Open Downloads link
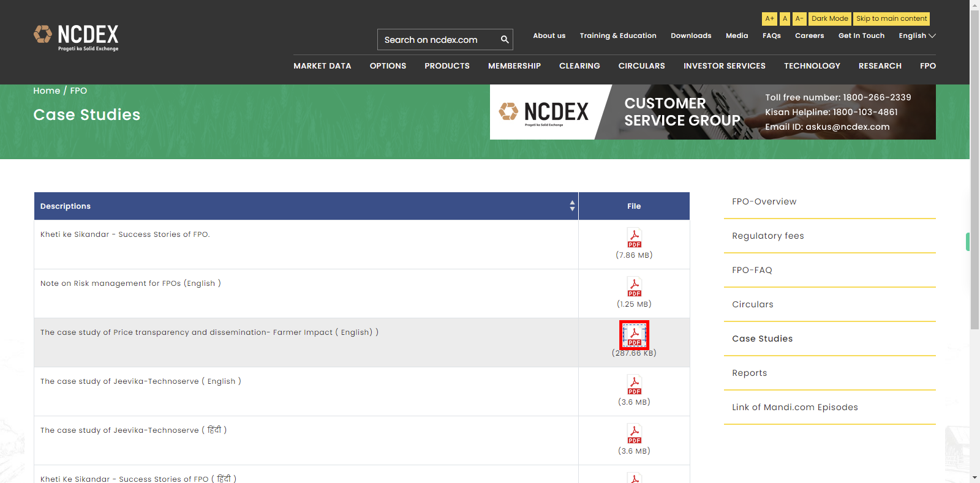The image size is (980, 483). pyautogui.click(x=691, y=36)
